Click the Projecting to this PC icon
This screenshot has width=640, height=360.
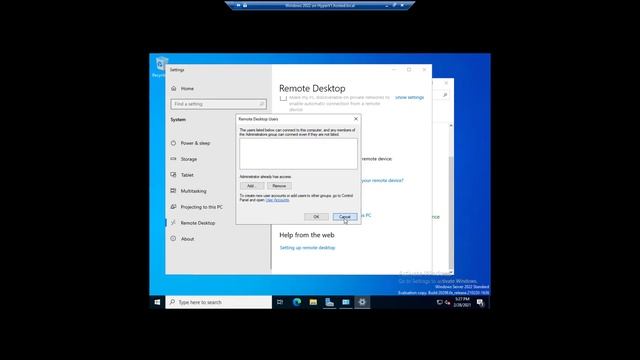(x=173, y=207)
